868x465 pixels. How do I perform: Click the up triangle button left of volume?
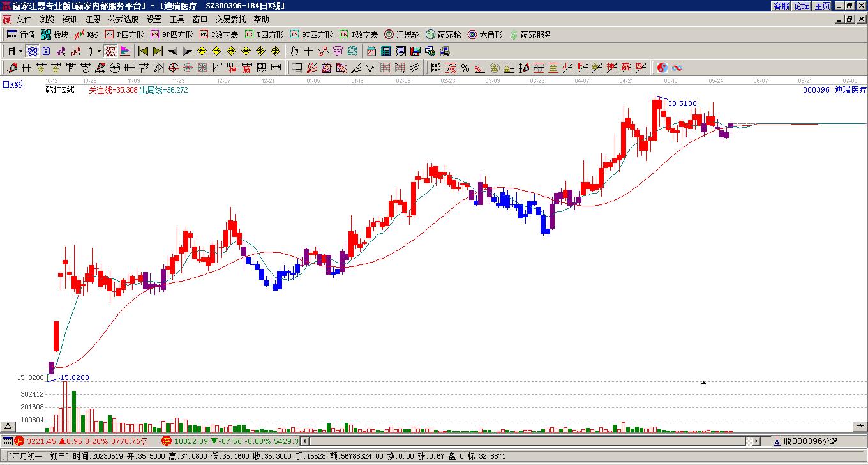[8, 427]
